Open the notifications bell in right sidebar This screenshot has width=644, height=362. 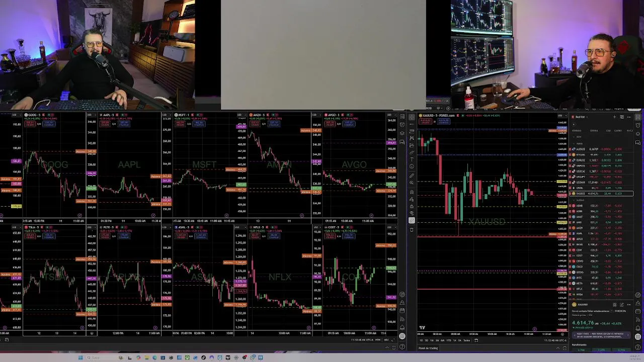point(638,328)
